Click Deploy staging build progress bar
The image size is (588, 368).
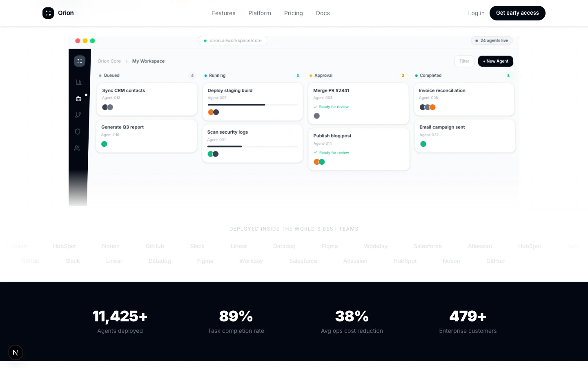click(x=252, y=105)
